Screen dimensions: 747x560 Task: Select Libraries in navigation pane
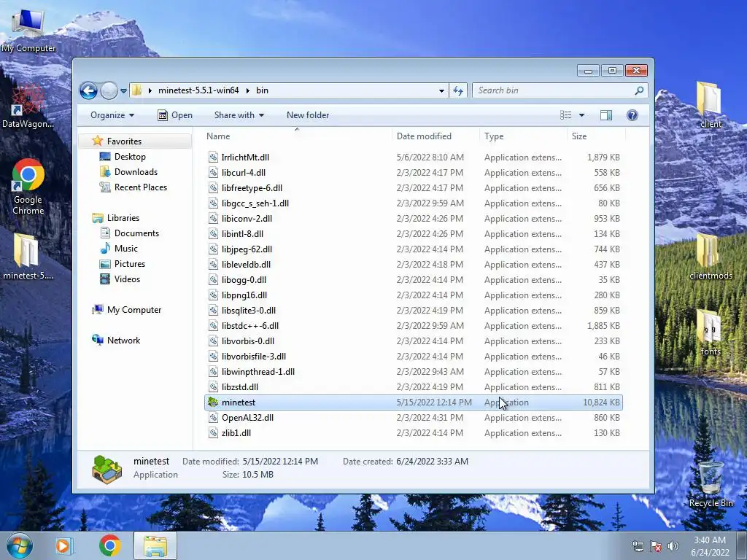point(123,217)
